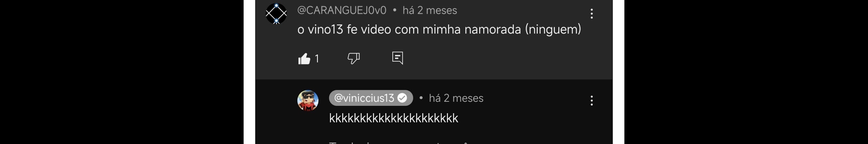868x144 pixels.
Task: Open the CARANGUEJ0v0 profile avatar
Action: (276, 14)
